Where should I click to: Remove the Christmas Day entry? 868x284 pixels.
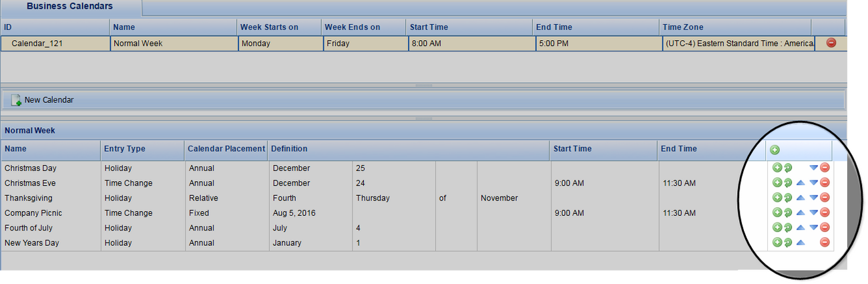(825, 168)
